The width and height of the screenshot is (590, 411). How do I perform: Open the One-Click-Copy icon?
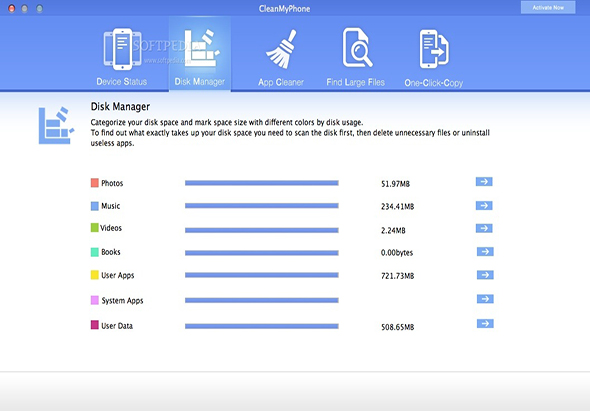(434, 49)
